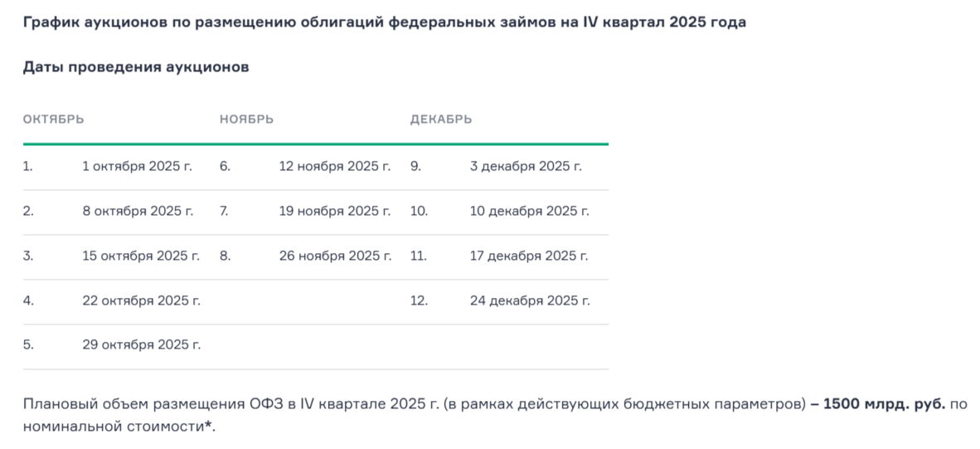
Task: Select the ДЕКАБРЬ column header
Action: 440,119
